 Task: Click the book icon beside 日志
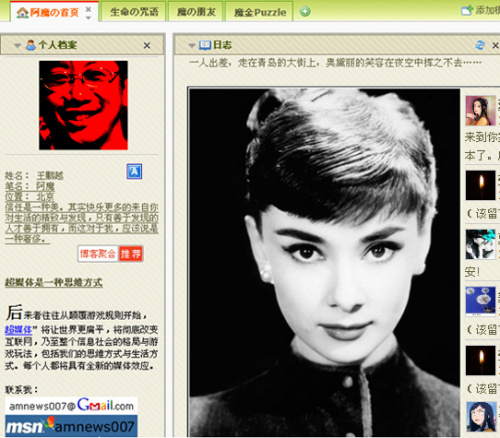pos(205,45)
